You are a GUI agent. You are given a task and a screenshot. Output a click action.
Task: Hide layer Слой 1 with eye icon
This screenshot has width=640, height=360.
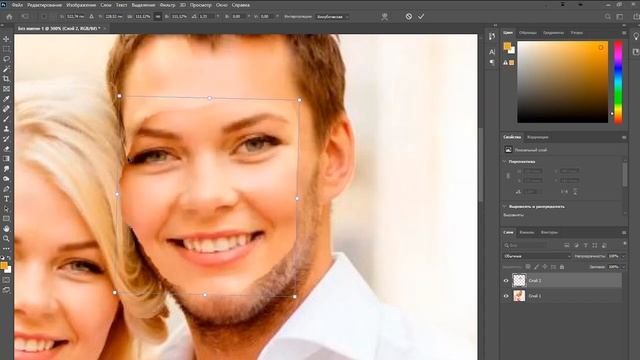click(506, 296)
